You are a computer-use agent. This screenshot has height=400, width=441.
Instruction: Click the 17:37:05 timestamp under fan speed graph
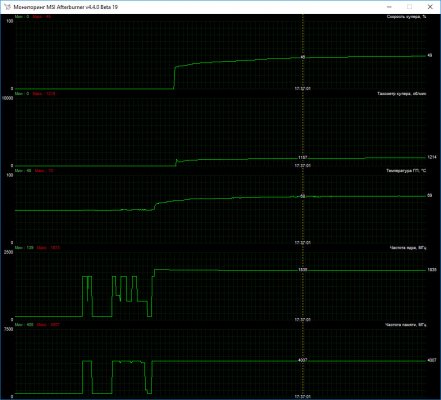click(x=302, y=89)
